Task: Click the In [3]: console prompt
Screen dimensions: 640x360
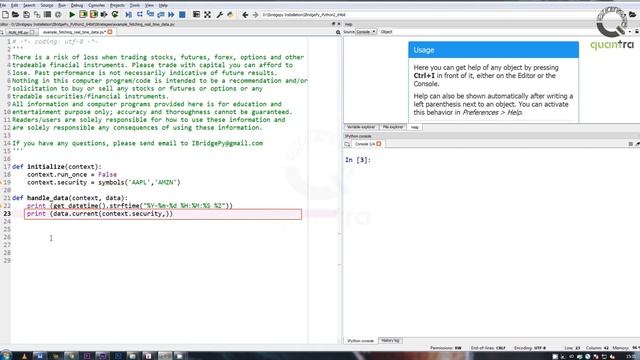Action: tap(358, 160)
